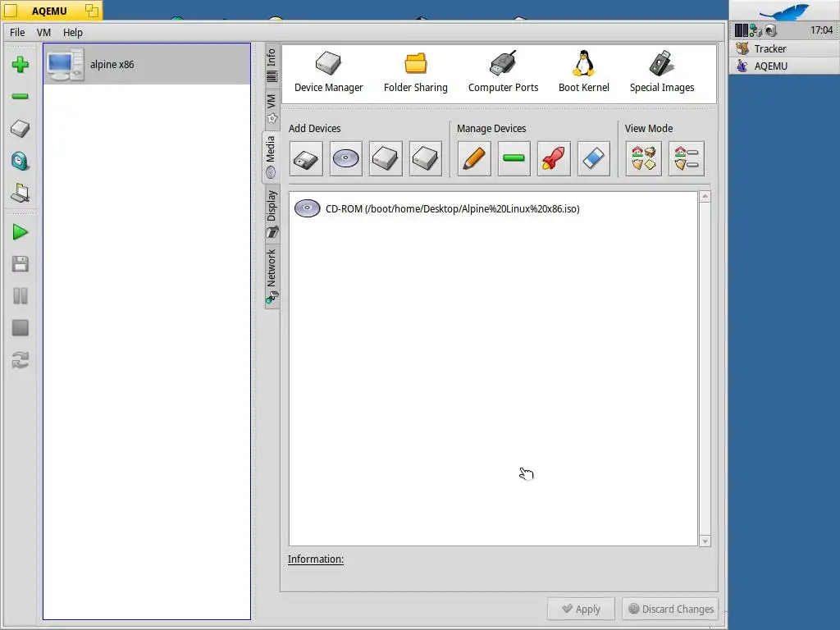Click the clock showing 17:04
The width and height of the screenshot is (840, 630).
tap(821, 30)
